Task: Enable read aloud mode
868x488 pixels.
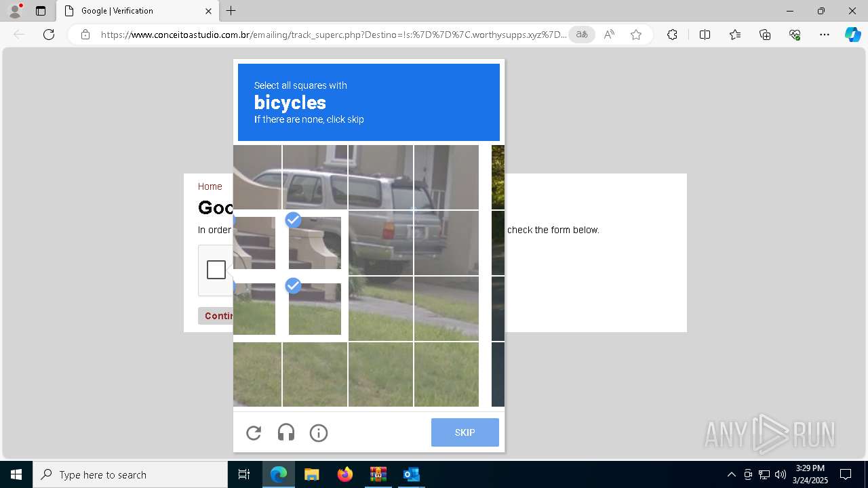Action: (x=609, y=35)
